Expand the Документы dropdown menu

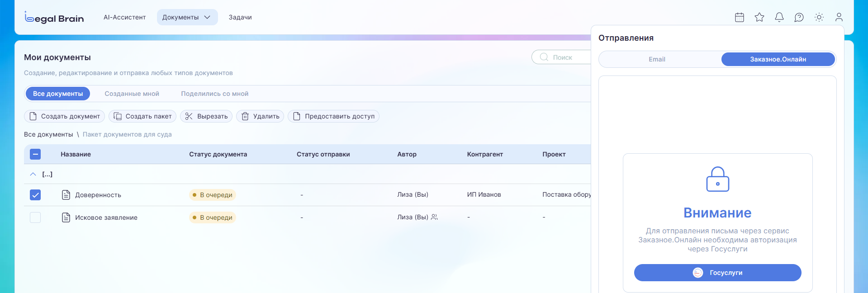187,17
